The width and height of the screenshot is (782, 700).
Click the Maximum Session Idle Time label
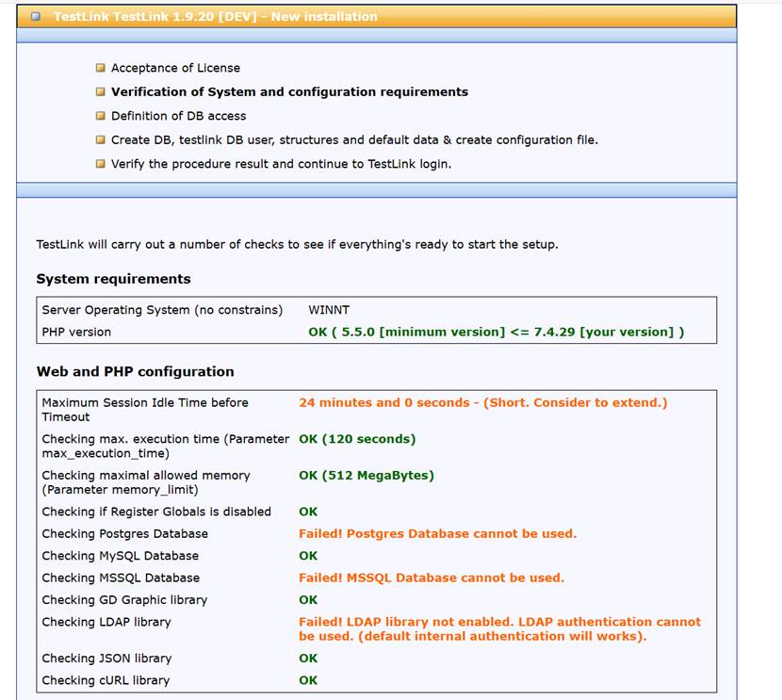[x=145, y=410]
